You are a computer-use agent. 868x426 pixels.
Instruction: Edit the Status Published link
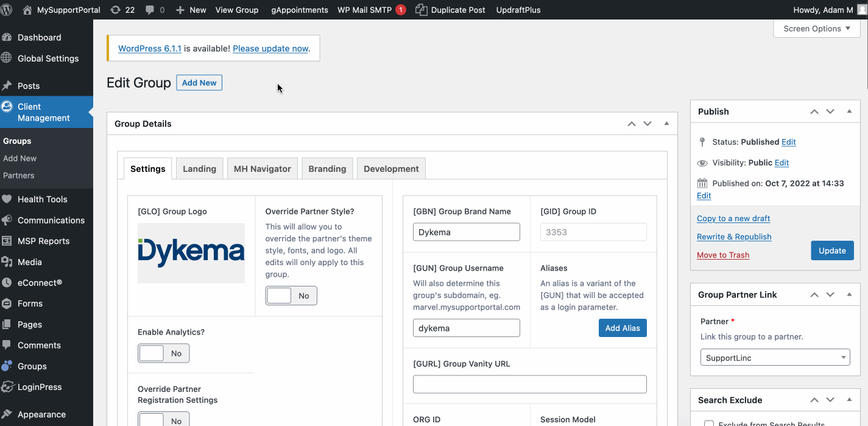(789, 142)
